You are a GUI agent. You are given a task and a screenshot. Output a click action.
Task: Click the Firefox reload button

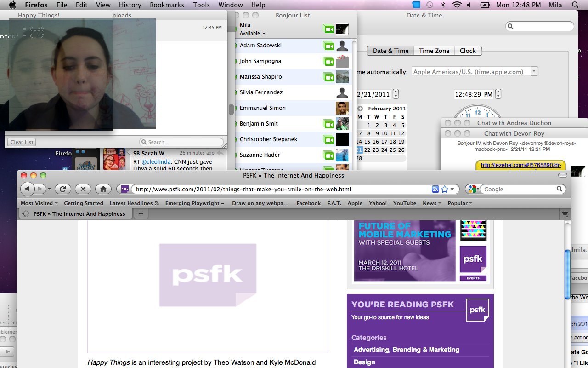pyautogui.click(x=62, y=189)
